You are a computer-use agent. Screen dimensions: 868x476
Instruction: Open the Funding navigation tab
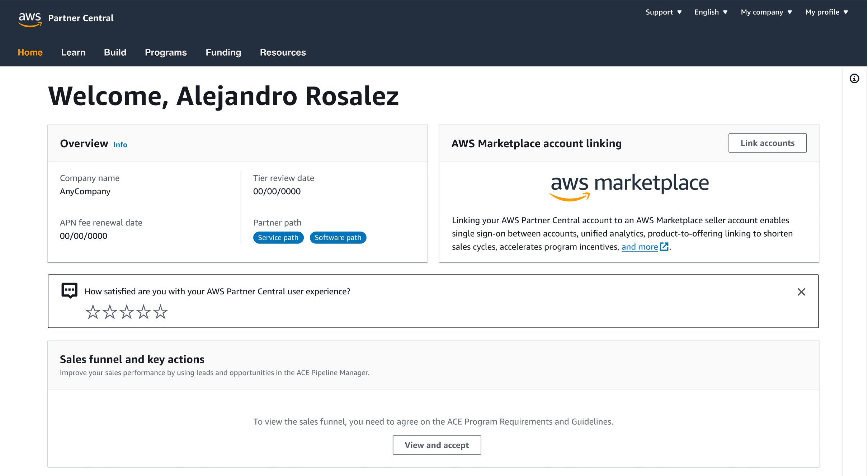[x=223, y=52]
